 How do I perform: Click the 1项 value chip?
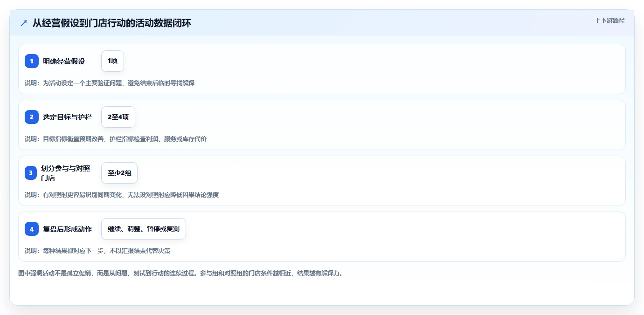click(112, 61)
